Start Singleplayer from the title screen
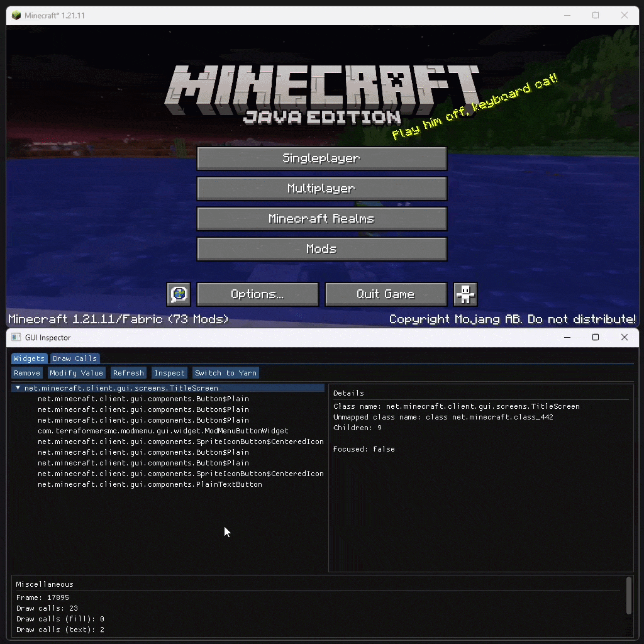The height and width of the screenshot is (644, 644). click(x=322, y=158)
